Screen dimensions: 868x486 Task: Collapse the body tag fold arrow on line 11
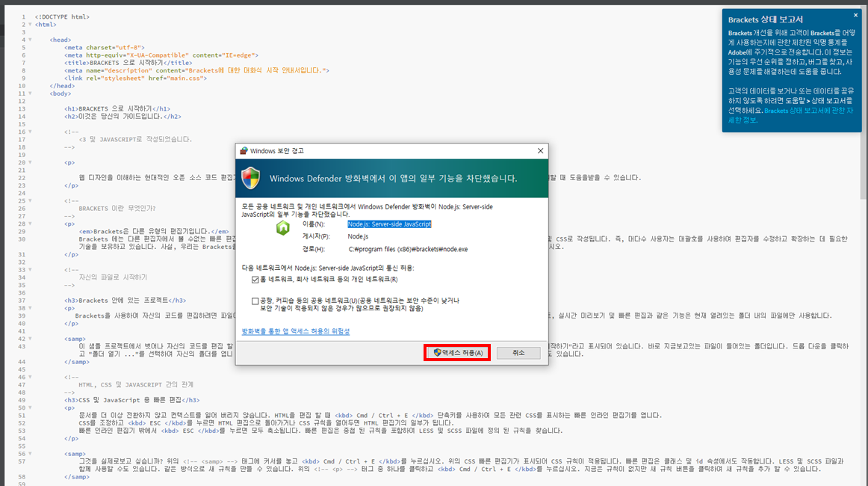click(30, 93)
